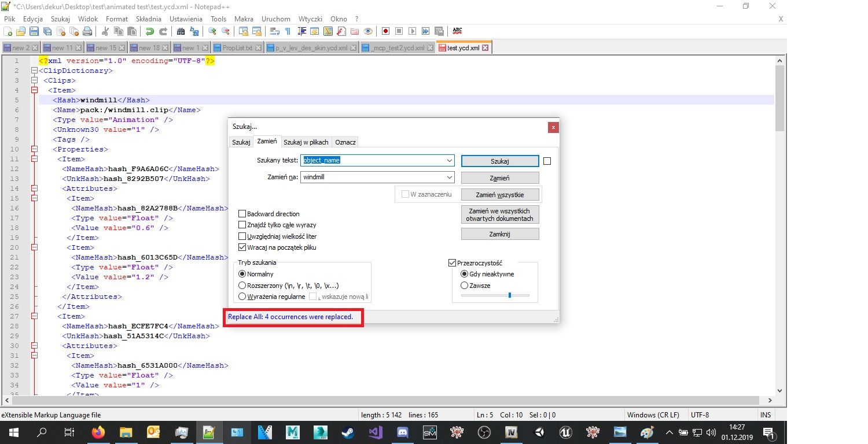Open Steam from the taskbar
This screenshot has width=868, height=444.
click(348, 432)
